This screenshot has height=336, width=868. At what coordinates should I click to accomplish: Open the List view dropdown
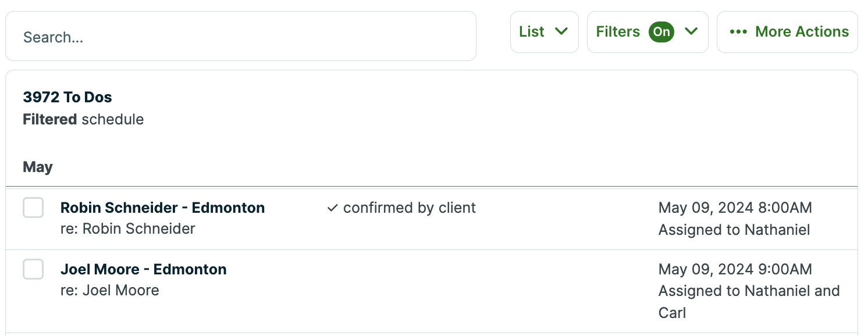[544, 32]
